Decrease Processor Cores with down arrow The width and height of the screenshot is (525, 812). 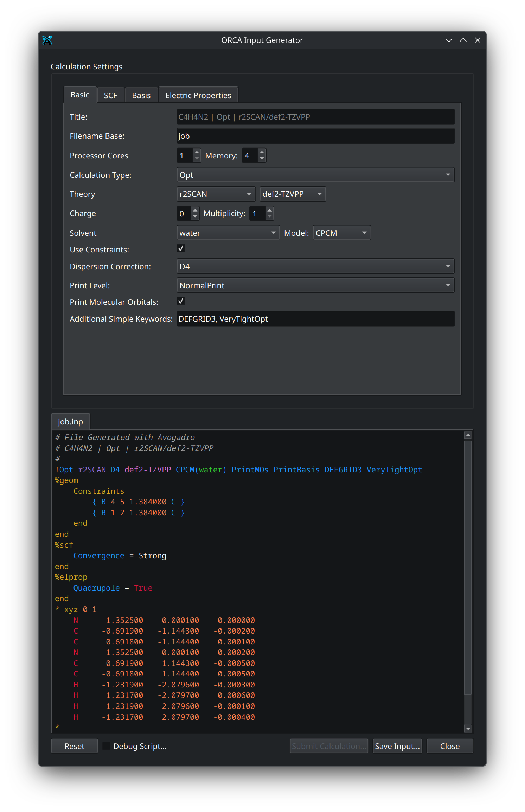tap(197, 159)
